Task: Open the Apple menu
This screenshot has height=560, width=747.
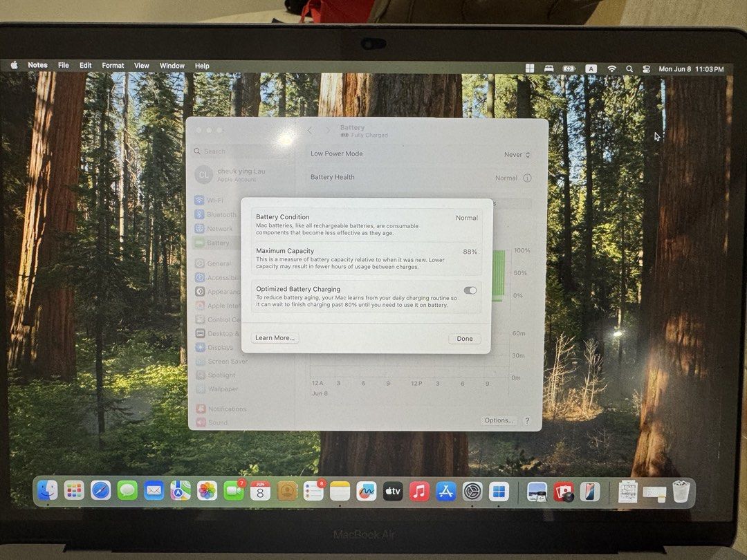Action: 15,65
